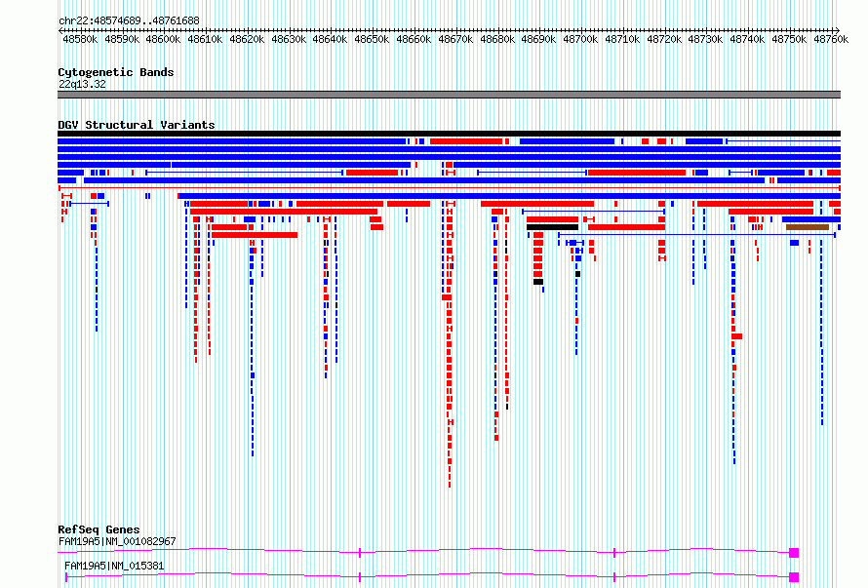
Task: Click the 48760k ruler tick label
Action: click(x=831, y=39)
